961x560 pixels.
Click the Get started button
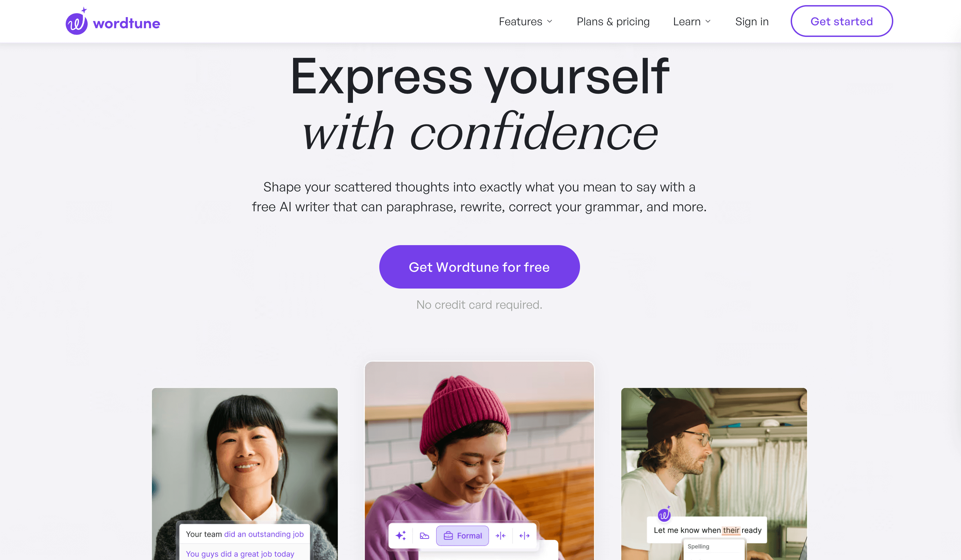[842, 21]
